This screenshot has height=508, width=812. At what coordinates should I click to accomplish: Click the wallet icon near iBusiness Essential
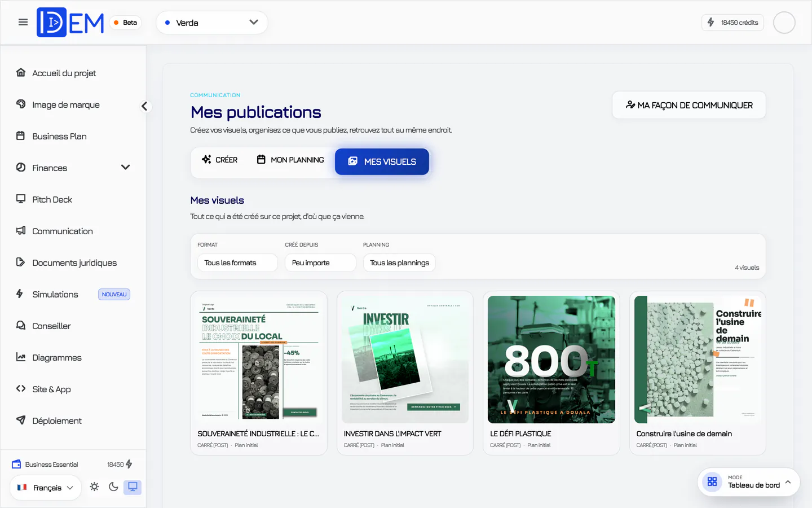coord(16,464)
